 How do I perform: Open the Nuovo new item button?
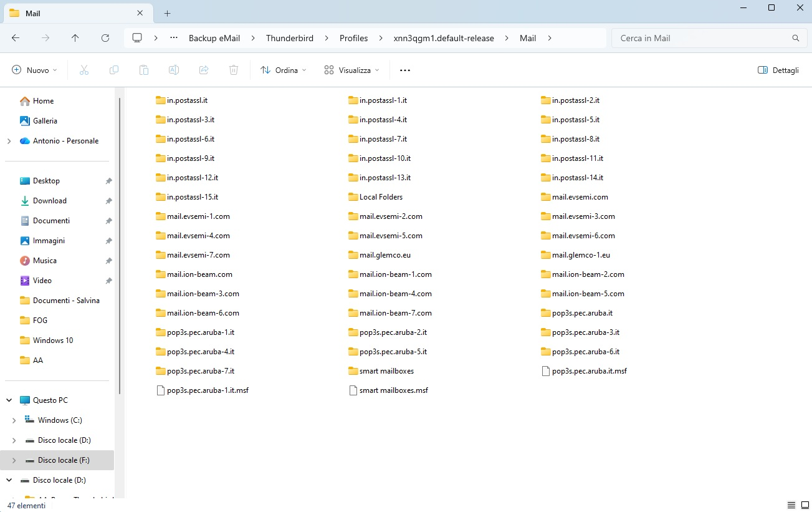[35, 70]
